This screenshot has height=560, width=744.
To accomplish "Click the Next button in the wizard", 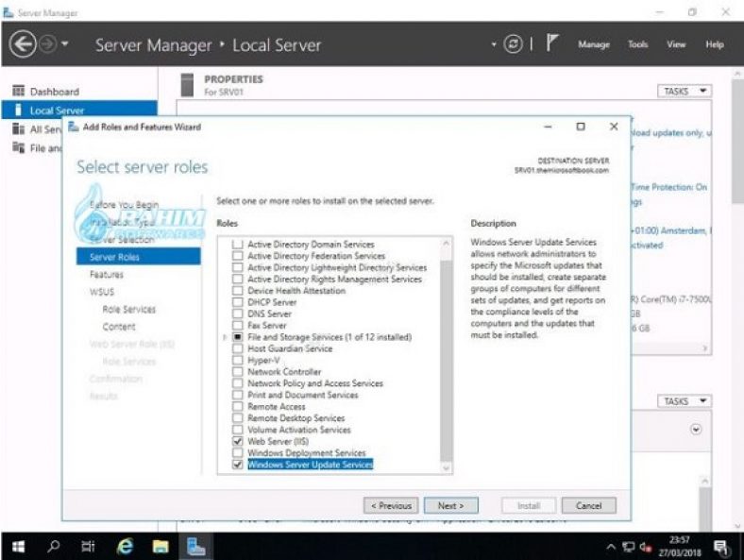I will [450, 505].
